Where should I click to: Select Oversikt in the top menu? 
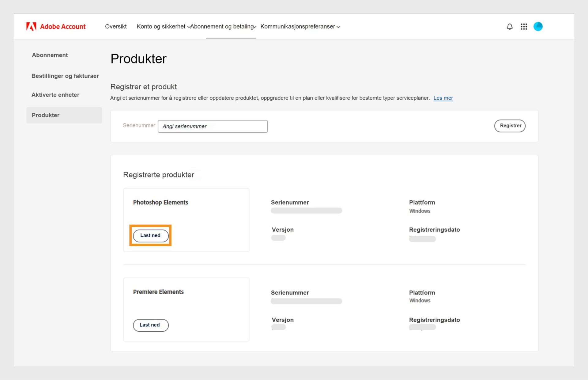pyautogui.click(x=116, y=27)
